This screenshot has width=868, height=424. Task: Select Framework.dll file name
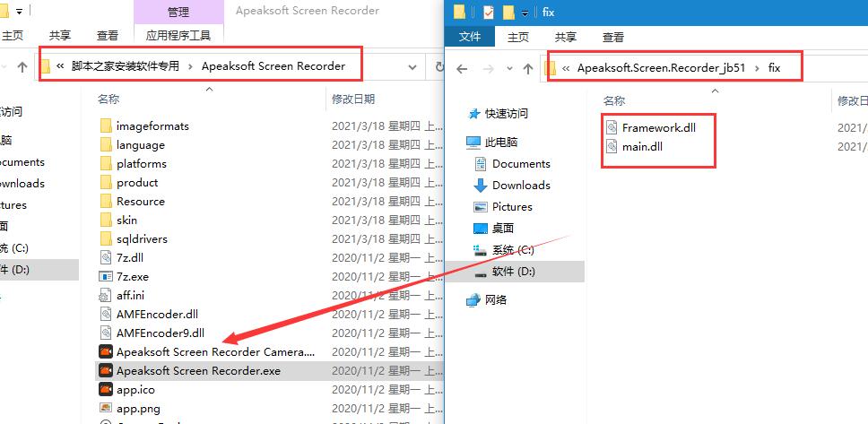pyautogui.click(x=659, y=128)
